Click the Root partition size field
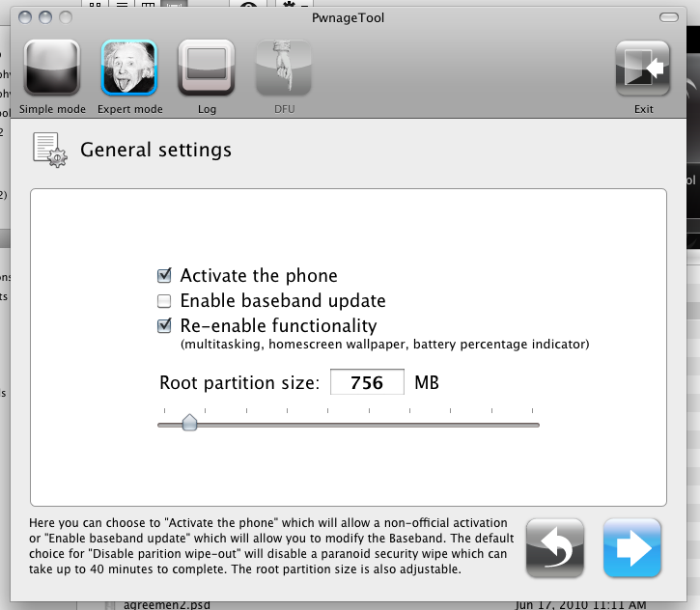This screenshot has height=610, width=700. (367, 382)
